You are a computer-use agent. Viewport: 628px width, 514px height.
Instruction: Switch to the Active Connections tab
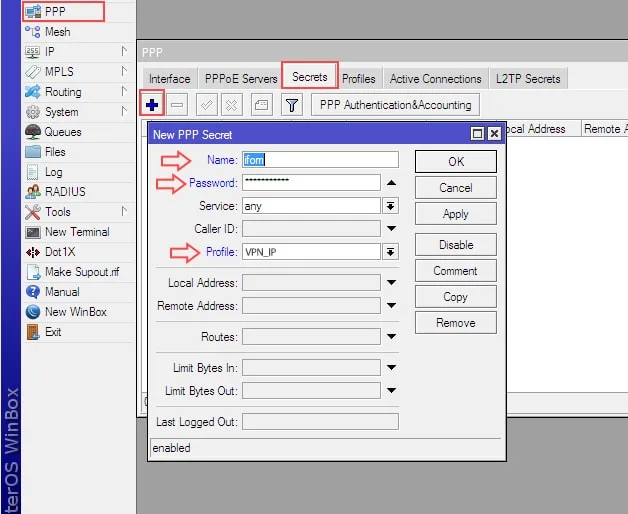pyautogui.click(x=435, y=78)
